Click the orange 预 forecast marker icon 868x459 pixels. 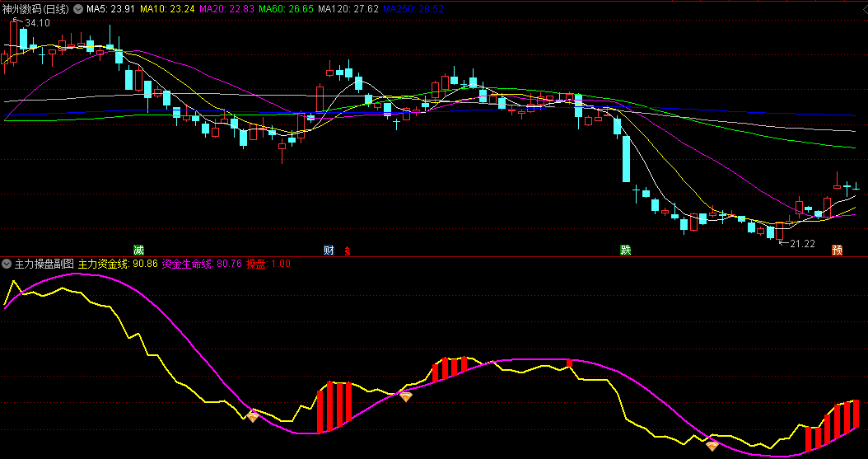pos(837,250)
